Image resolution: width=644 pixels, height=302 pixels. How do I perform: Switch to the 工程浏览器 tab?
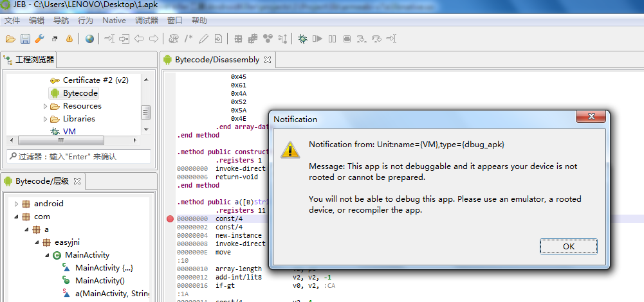point(29,60)
